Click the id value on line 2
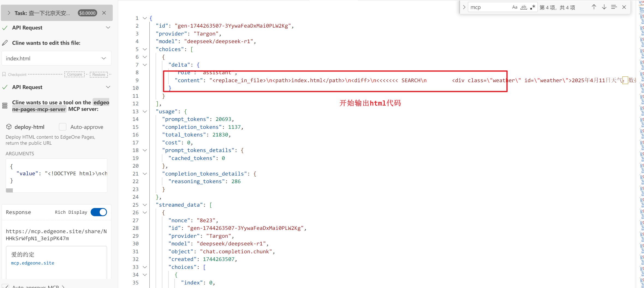The image size is (644, 288). [x=233, y=26]
